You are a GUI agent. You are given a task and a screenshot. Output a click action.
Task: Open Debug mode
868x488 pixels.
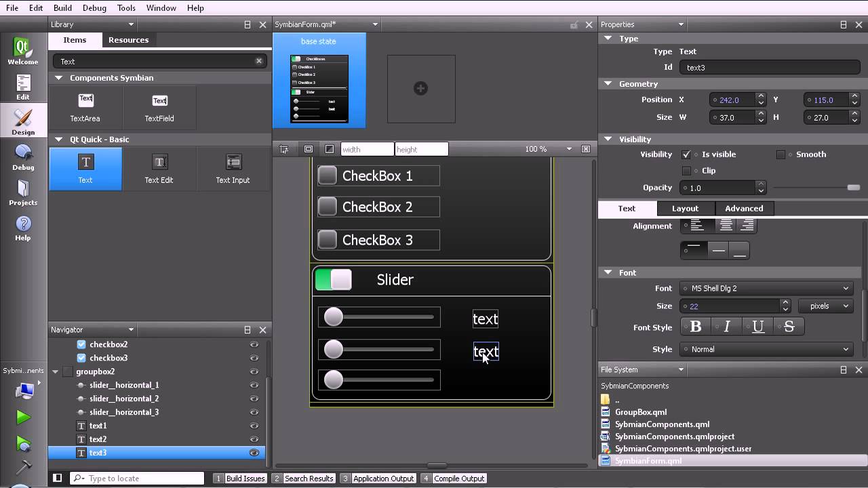[x=22, y=157]
